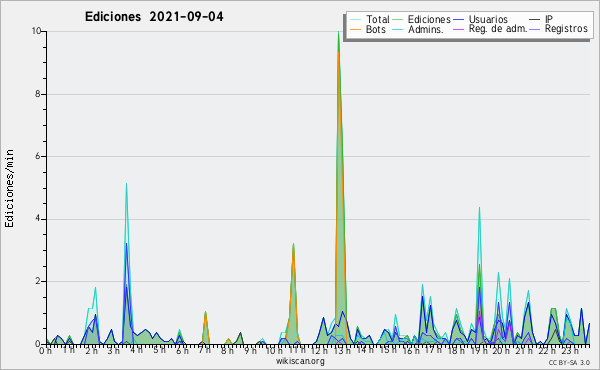Click the x-axis label "23 h"
The height and width of the screenshot is (370, 600).
(x=569, y=350)
